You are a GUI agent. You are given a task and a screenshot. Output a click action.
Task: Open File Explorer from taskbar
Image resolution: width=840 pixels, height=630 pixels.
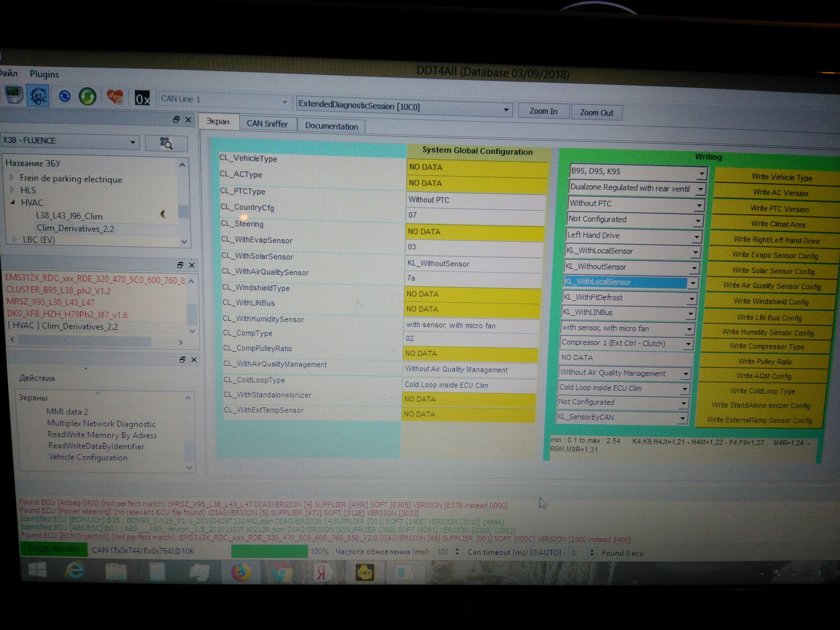116,571
